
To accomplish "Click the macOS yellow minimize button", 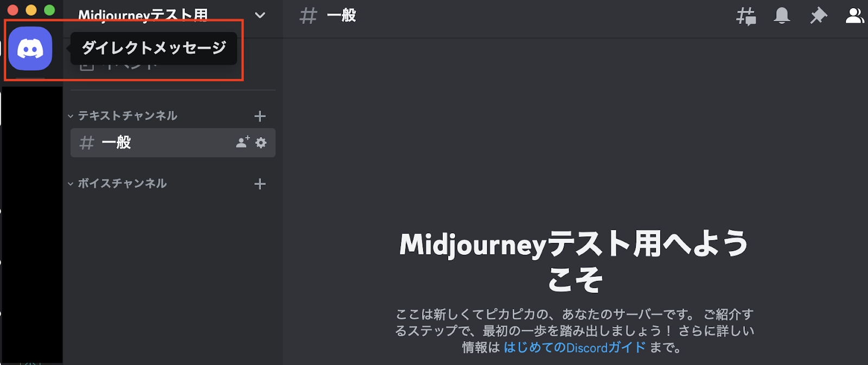I will pos(31,10).
